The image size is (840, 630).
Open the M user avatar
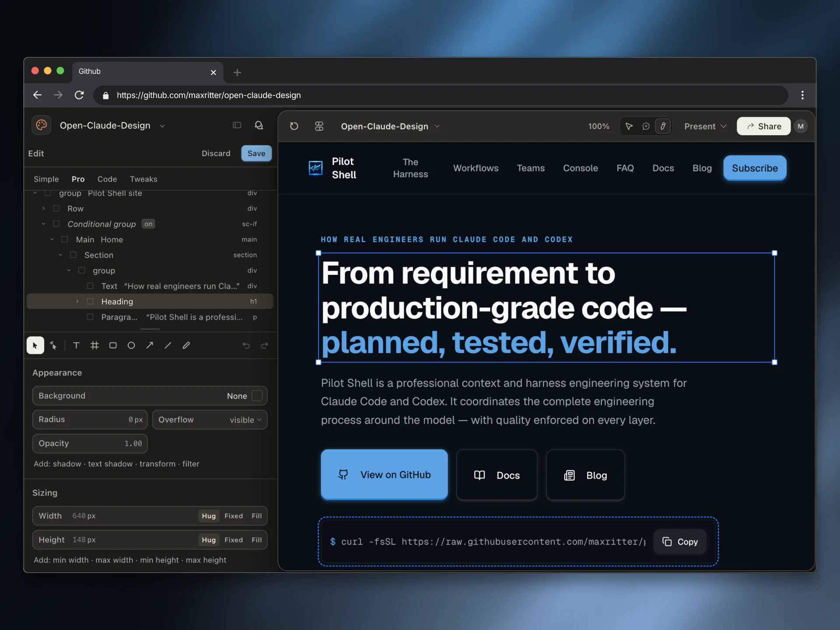click(801, 126)
